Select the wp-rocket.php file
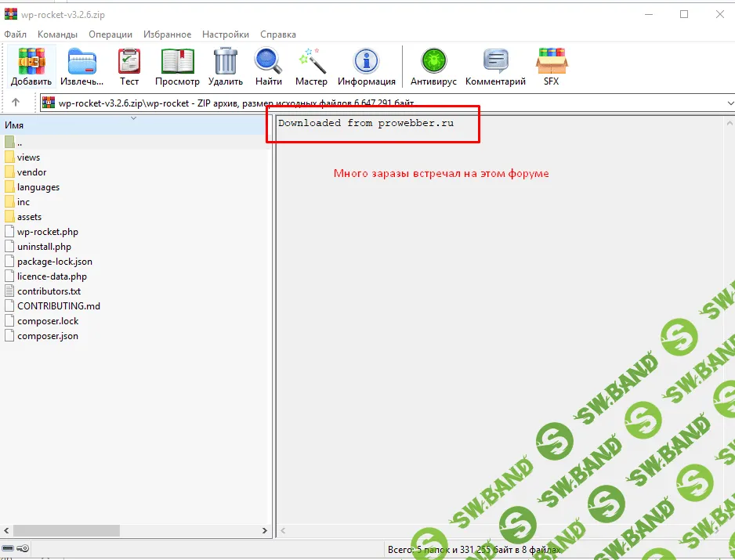Screen dimensions: 735x560 pos(47,232)
